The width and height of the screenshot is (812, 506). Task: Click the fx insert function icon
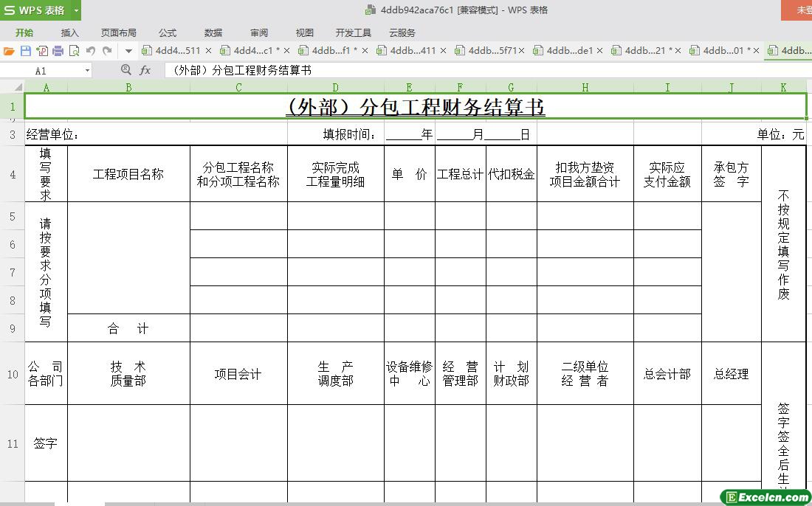coord(145,70)
